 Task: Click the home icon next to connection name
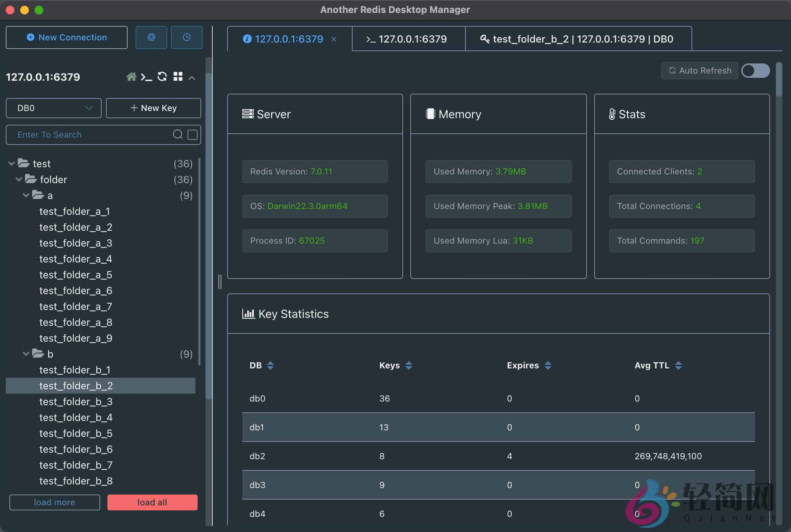click(131, 76)
